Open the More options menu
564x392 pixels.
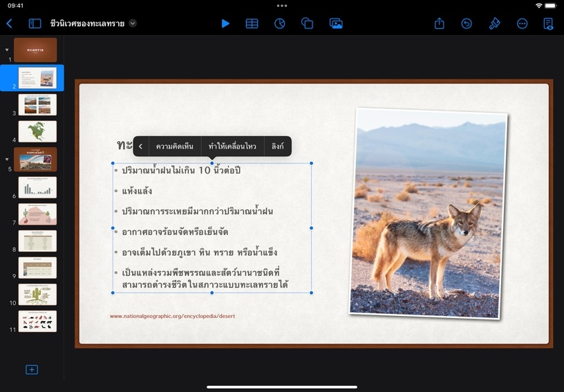pos(522,24)
